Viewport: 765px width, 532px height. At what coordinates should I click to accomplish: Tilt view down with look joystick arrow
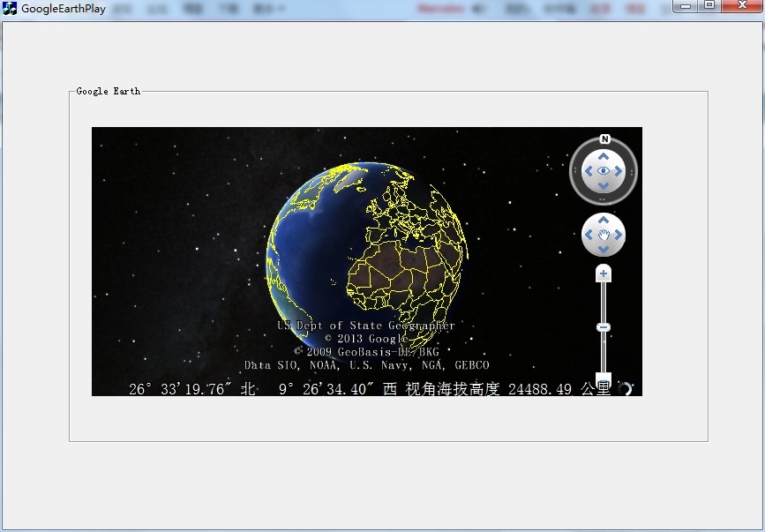click(604, 186)
